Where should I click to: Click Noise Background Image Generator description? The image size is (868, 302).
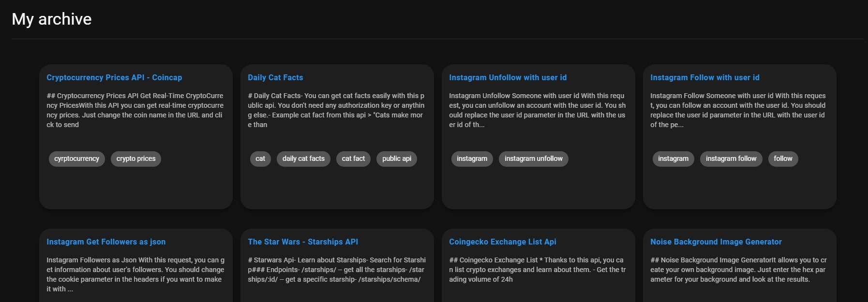[738, 270]
